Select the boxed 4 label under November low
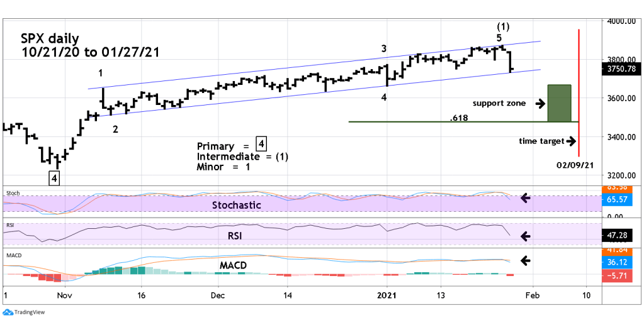 (x=55, y=179)
